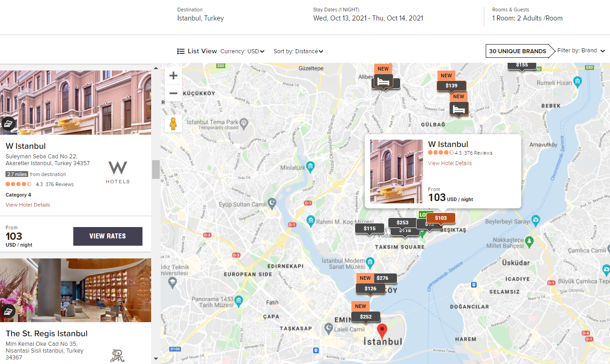Open the photo gallery icon on St. Regis image
The image size is (610, 364).
tap(8, 311)
